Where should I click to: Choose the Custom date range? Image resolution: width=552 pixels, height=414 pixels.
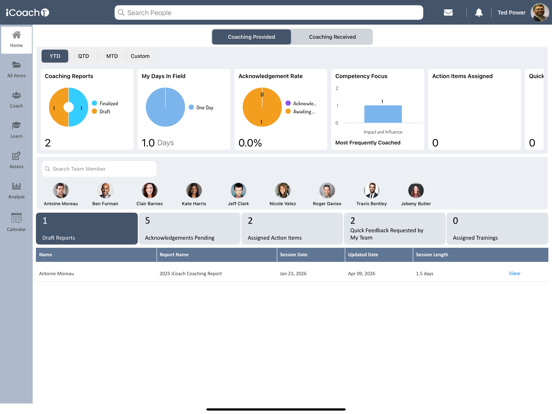[140, 56]
